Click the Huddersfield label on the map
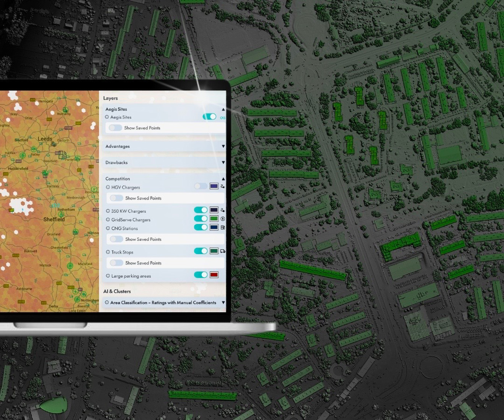The height and width of the screenshot is (420, 504). (x=18, y=168)
